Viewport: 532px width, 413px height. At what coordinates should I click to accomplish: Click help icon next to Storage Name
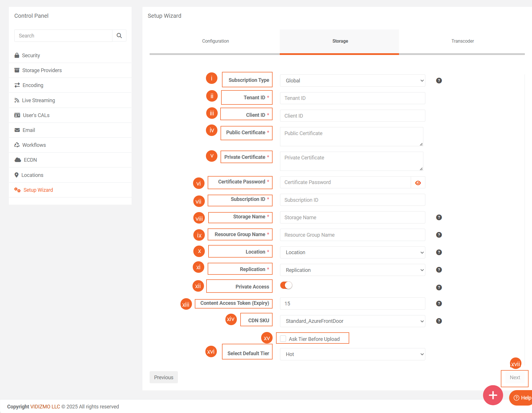coord(439,218)
